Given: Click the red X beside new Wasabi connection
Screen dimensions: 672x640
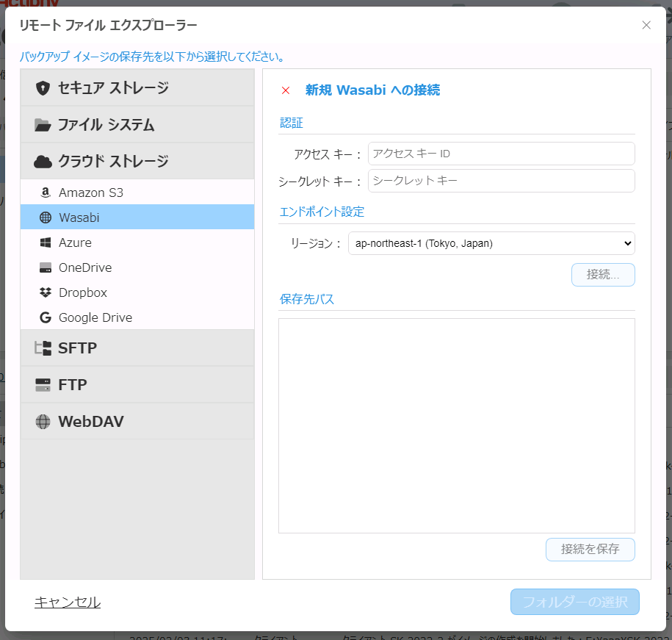Looking at the screenshot, I should (286, 90).
